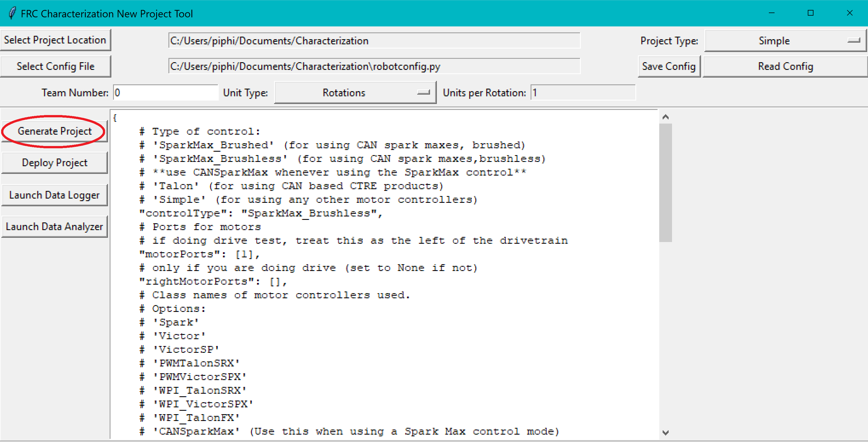The height and width of the screenshot is (442, 868).
Task: Click the comment line '# 'Spark''
Action: click(169, 322)
